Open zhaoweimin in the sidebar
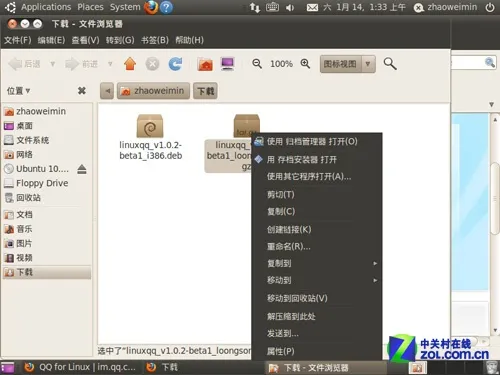The width and height of the screenshot is (500, 375). [x=47, y=111]
